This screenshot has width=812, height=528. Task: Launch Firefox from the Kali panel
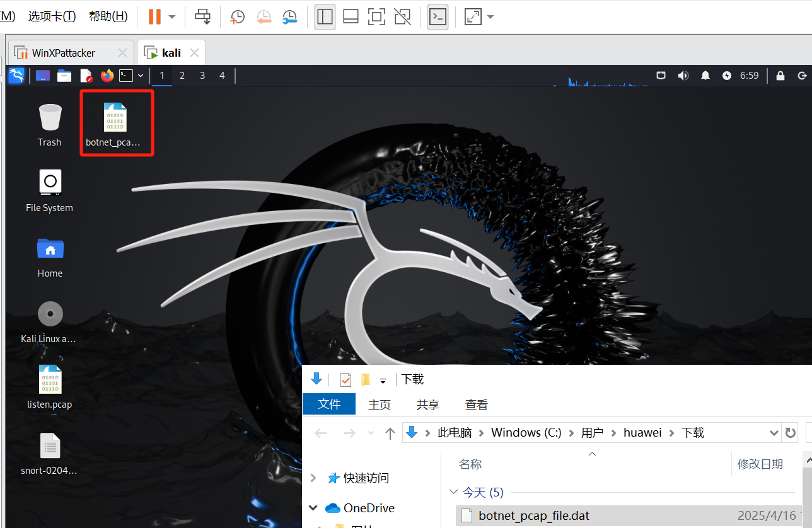tap(107, 76)
